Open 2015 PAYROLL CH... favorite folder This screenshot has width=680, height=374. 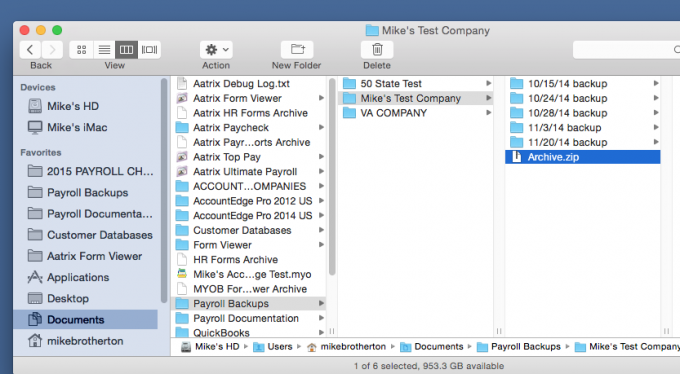(x=90, y=171)
